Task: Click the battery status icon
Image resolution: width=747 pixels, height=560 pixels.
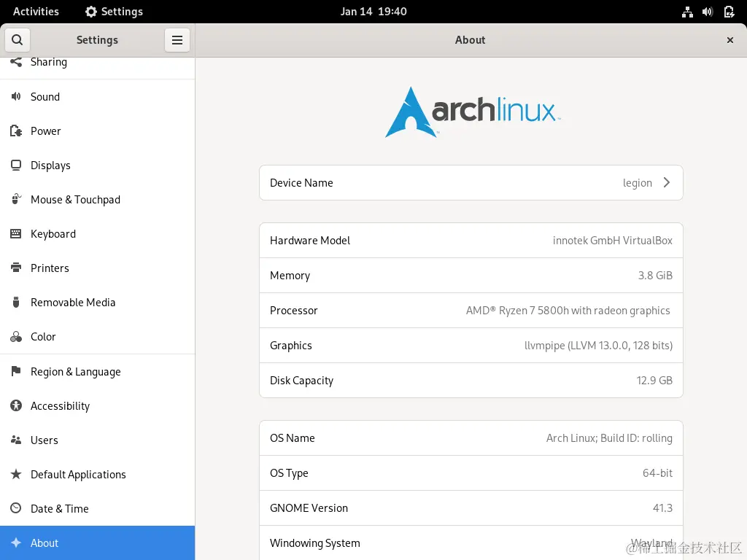Action: (x=729, y=12)
